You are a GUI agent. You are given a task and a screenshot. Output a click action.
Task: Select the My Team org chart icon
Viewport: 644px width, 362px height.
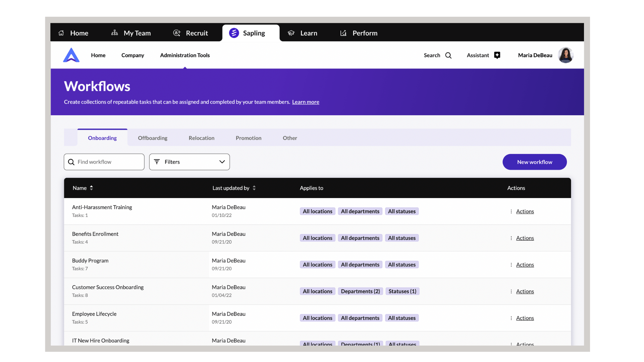(114, 33)
